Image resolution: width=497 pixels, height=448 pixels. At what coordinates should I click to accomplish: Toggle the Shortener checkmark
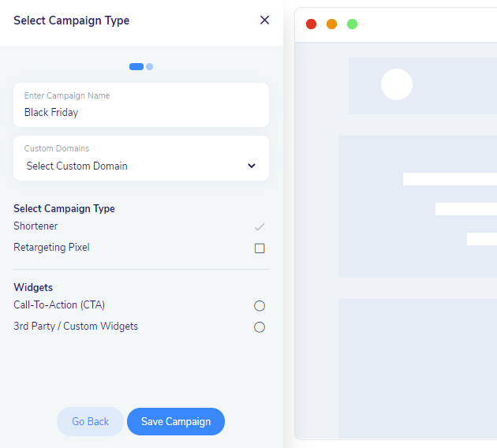tap(260, 226)
